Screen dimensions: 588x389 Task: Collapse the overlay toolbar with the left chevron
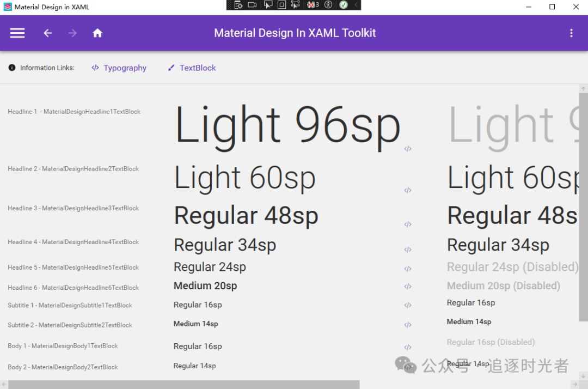[356, 4]
